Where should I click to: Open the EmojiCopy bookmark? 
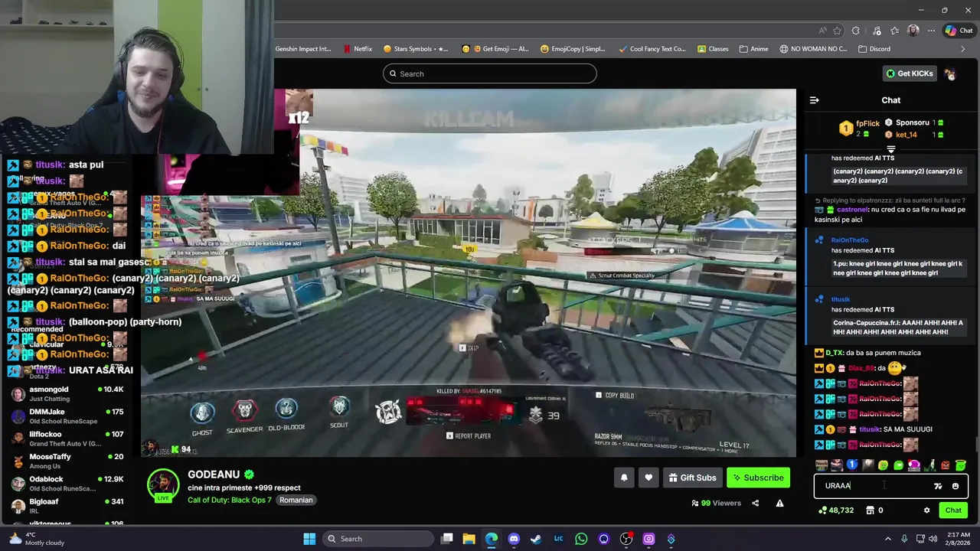coord(573,49)
